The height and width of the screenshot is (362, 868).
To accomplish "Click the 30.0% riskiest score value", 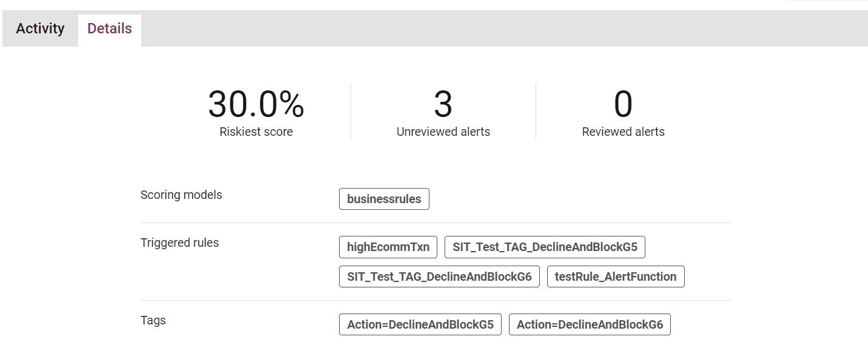I will 256,104.
